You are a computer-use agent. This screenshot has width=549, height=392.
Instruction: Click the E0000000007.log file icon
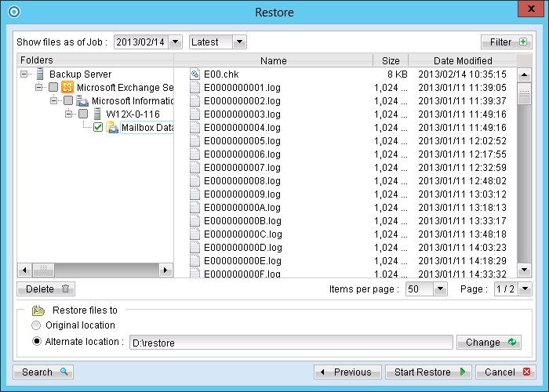(195, 167)
